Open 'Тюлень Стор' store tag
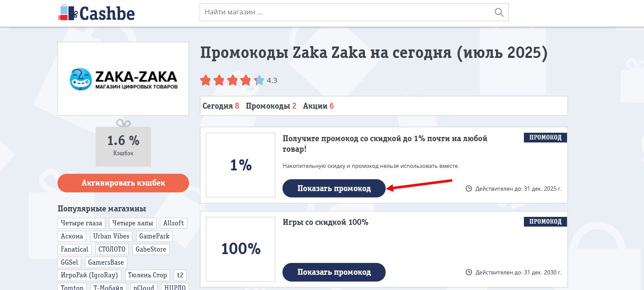 (148, 276)
